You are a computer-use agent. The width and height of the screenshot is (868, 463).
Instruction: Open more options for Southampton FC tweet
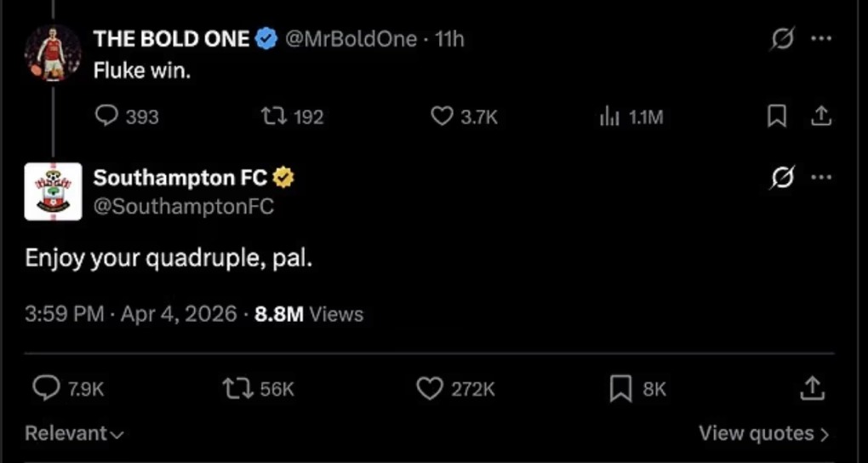coord(820,178)
